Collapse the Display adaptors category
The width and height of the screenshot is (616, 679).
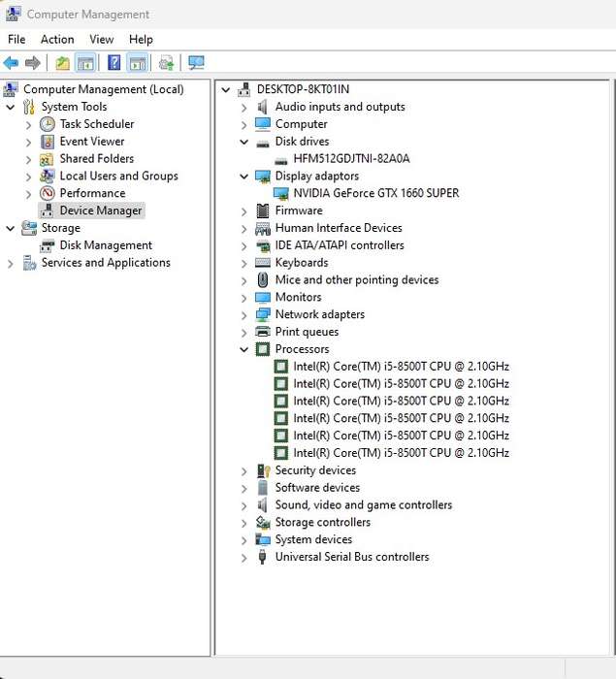click(244, 177)
